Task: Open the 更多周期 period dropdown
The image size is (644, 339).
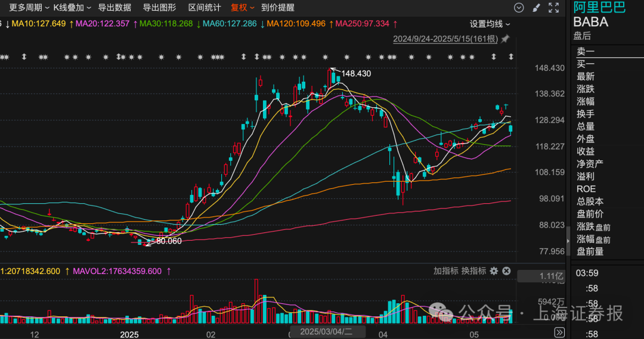Action: click(29, 8)
